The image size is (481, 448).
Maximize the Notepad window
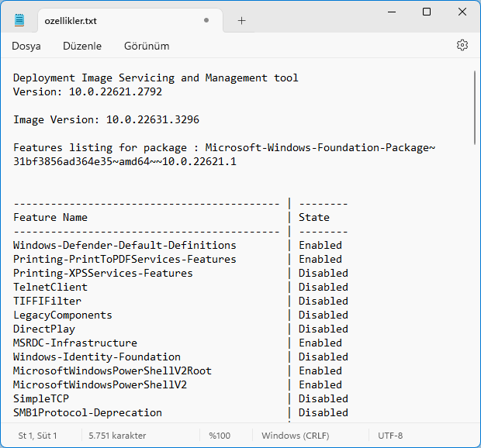tap(427, 12)
